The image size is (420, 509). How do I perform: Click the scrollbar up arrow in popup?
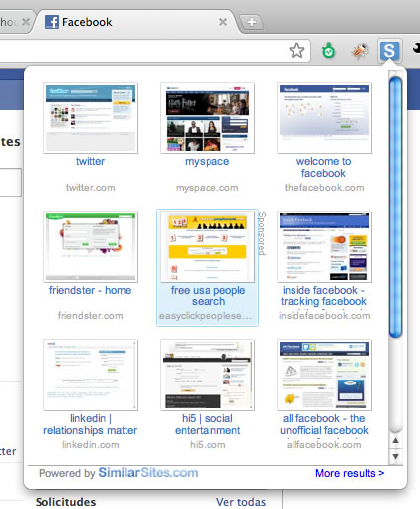coord(396,441)
